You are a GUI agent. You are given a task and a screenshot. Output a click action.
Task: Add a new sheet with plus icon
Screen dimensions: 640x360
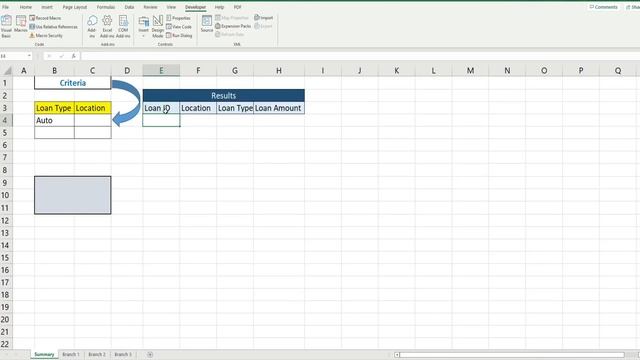tap(150, 355)
